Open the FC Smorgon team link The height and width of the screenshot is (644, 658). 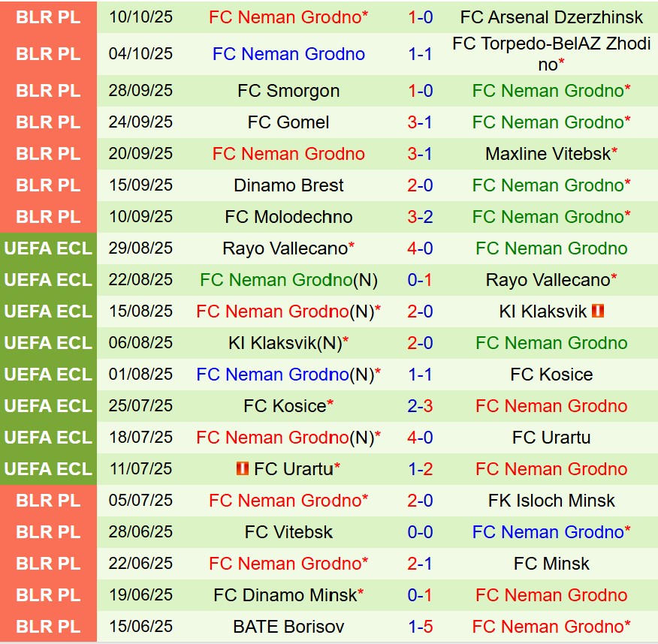click(288, 91)
